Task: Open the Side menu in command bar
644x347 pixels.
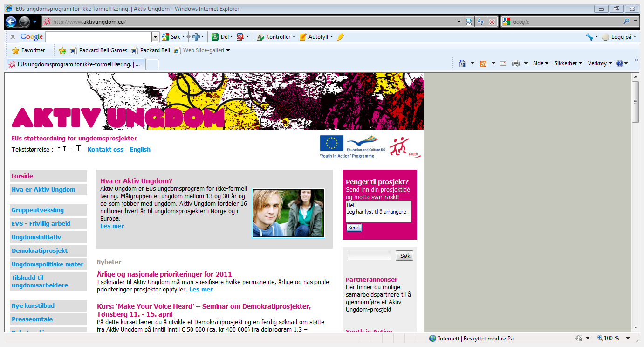Action: coord(541,63)
